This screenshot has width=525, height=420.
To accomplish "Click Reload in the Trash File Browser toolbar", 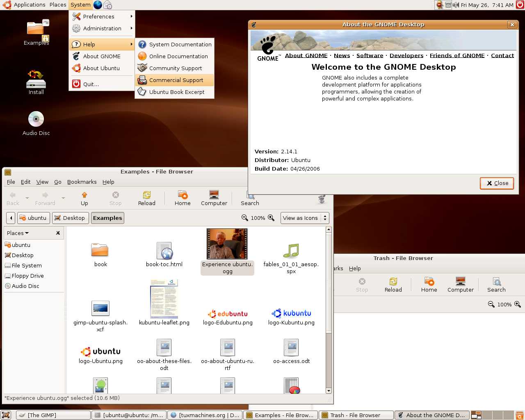I will tap(393, 285).
